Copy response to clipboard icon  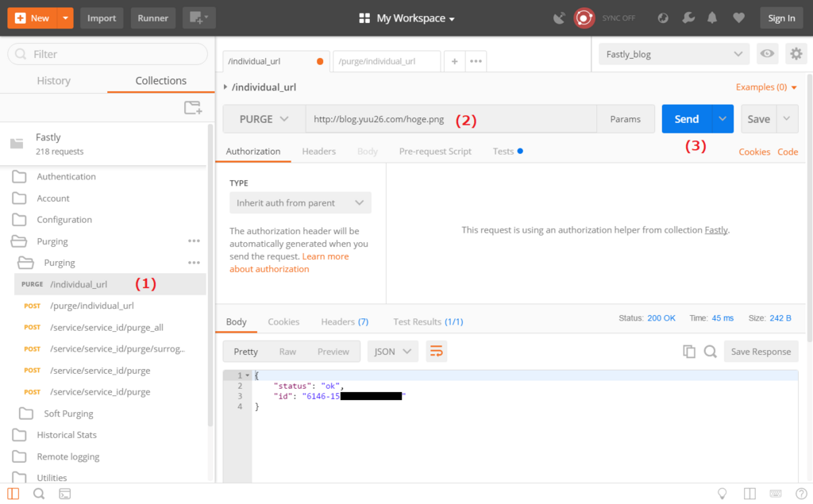pos(689,352)
